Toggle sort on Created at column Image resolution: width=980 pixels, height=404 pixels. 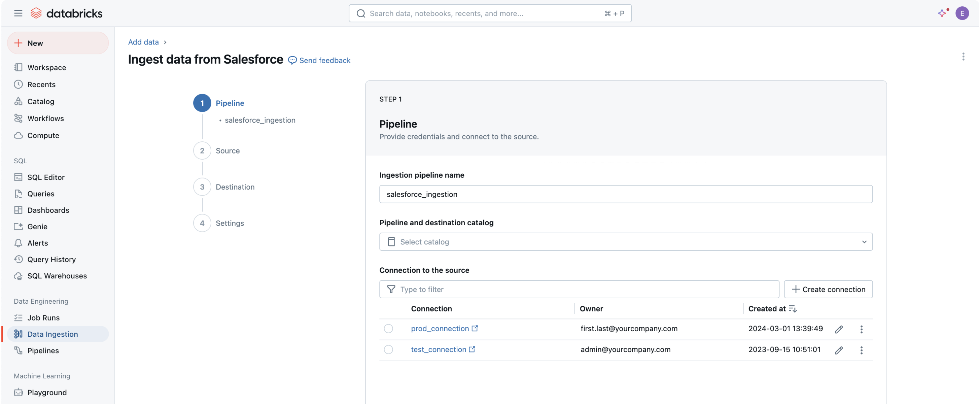pos(793,309)
